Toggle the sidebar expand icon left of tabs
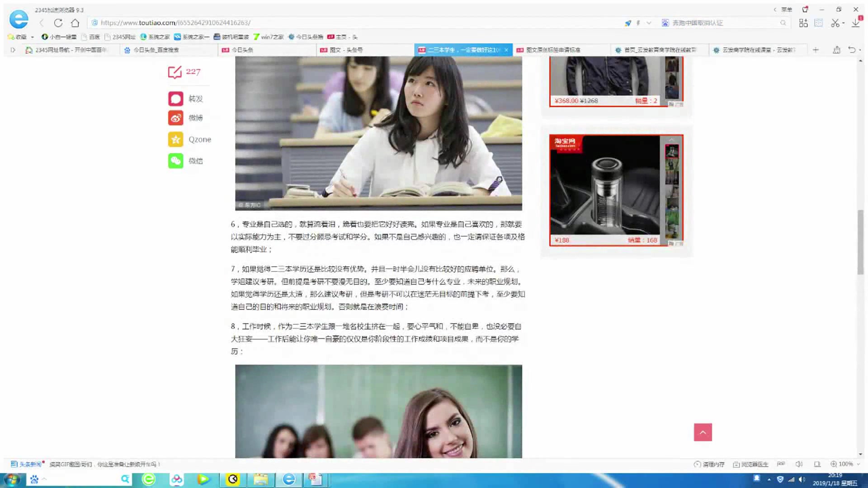Image resolution: width=868 pixels, height=488 pixels. pos(13,50)
